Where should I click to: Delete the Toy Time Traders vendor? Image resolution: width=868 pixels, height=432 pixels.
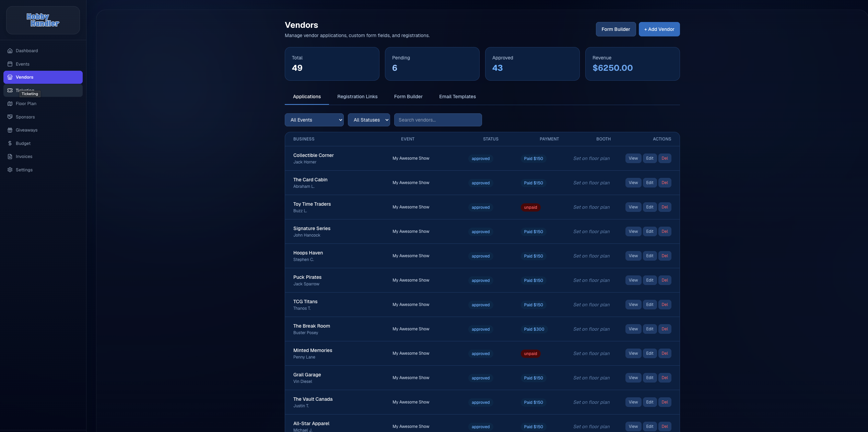click(665, 207)
